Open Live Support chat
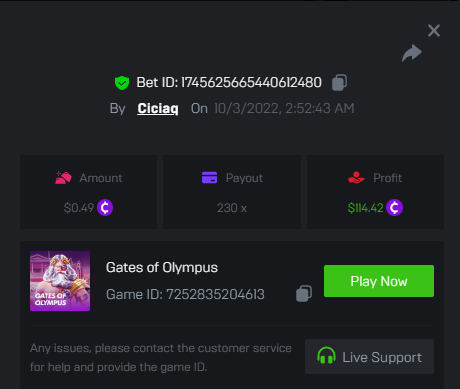Viewport: 460px width, 389px height. 369,357
